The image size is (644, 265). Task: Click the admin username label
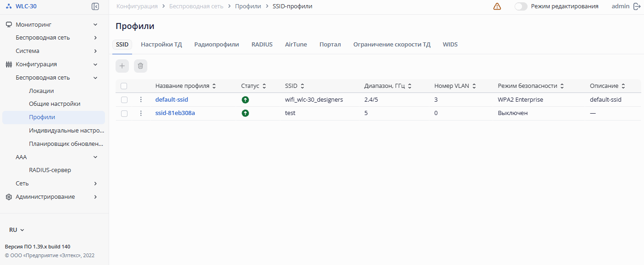tap(621, 6)
